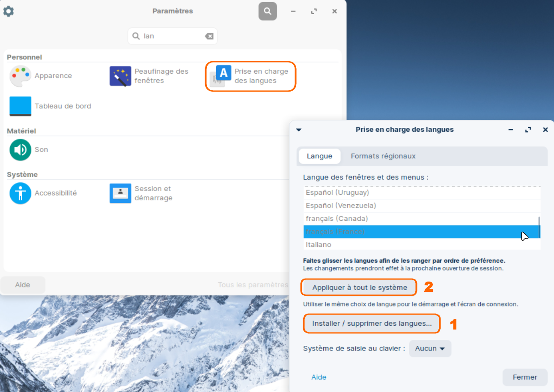
Task: Open Peaufinage des fenêtres icon
Action: (x=120, y=76)
